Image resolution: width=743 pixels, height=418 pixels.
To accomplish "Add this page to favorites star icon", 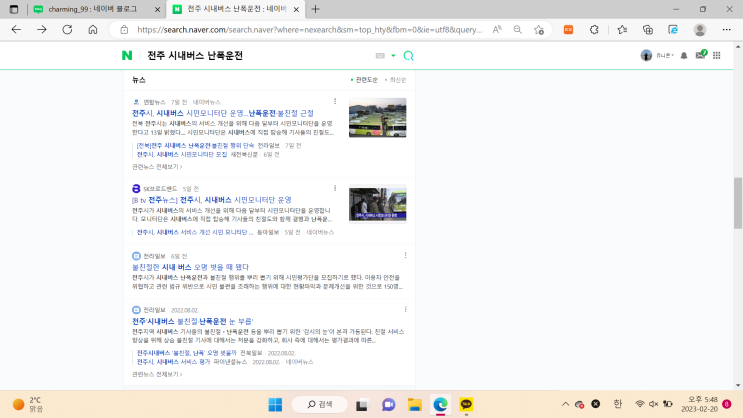I will tap(539, 30).
